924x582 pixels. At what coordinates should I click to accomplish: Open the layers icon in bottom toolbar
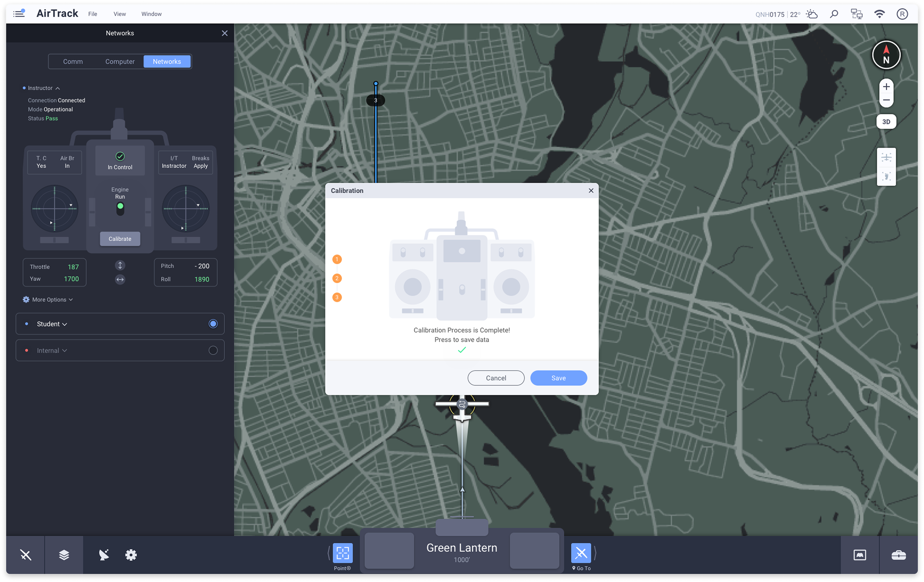[x=64, y=555]
